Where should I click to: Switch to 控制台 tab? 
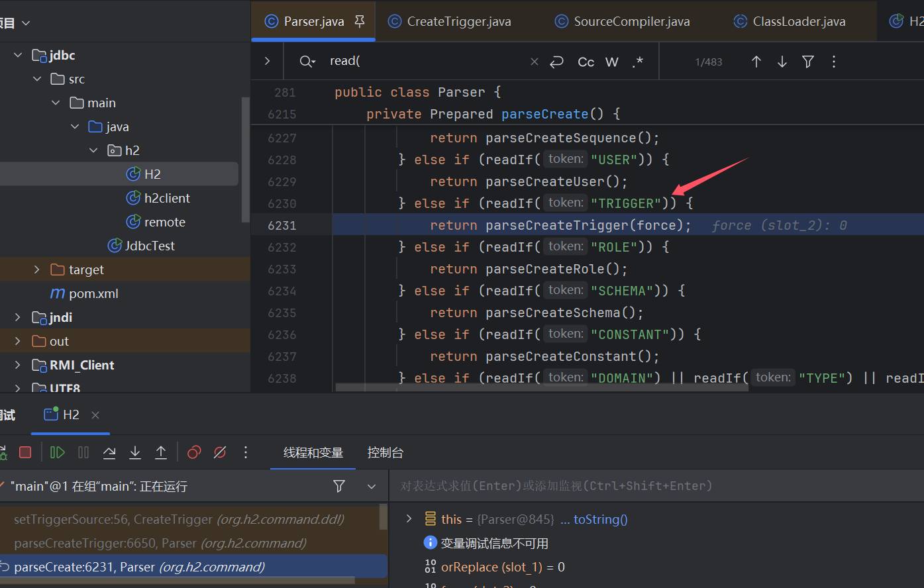pos(385,453)
